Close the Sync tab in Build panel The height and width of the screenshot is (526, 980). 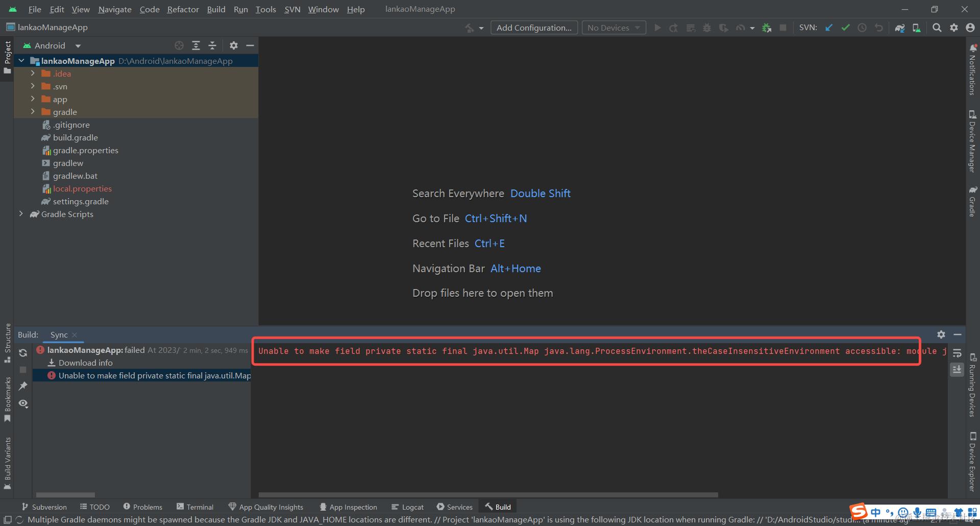(x=75, y=335)
